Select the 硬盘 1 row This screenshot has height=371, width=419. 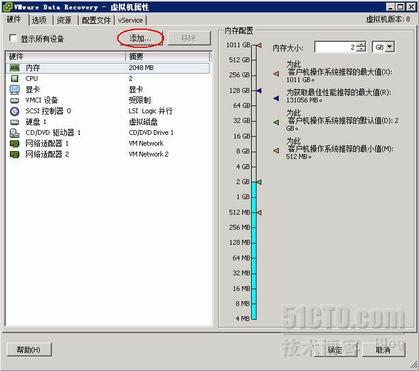[x=108, y=122]
